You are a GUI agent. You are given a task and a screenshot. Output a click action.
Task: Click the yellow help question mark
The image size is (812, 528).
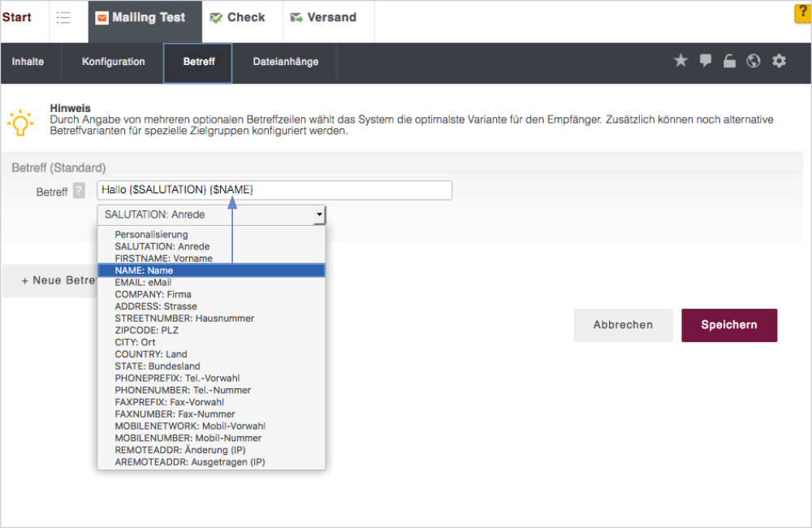(x=802, y=14)
